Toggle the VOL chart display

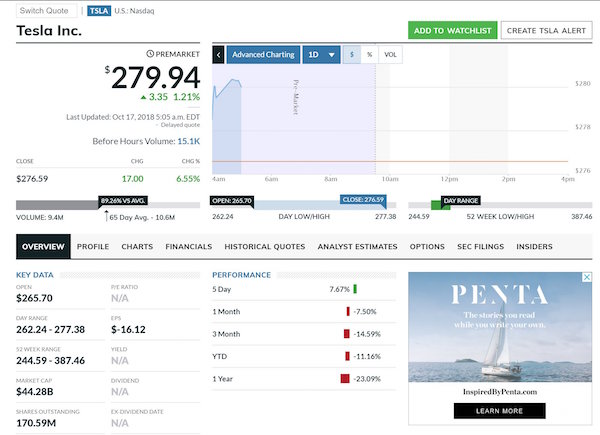point(390,55)
